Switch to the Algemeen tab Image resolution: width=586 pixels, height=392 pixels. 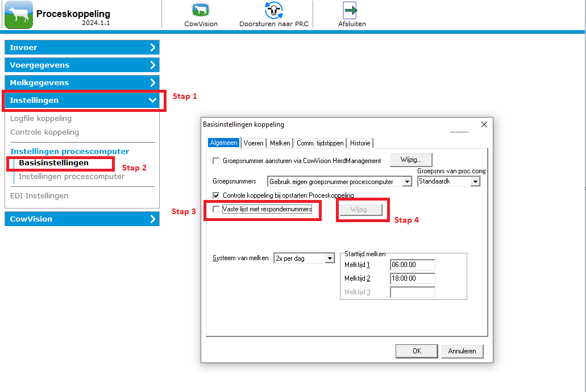pyautogui.click(x=223, y=143)
